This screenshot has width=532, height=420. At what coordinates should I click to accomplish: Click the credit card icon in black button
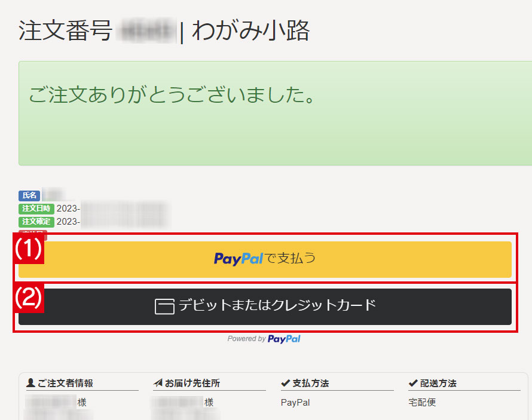164,306
